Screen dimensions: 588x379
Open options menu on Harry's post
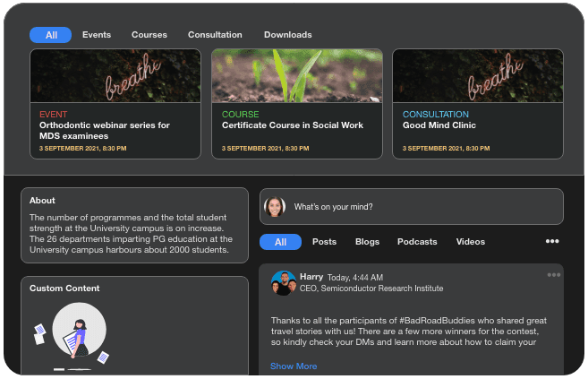[554, 275]
